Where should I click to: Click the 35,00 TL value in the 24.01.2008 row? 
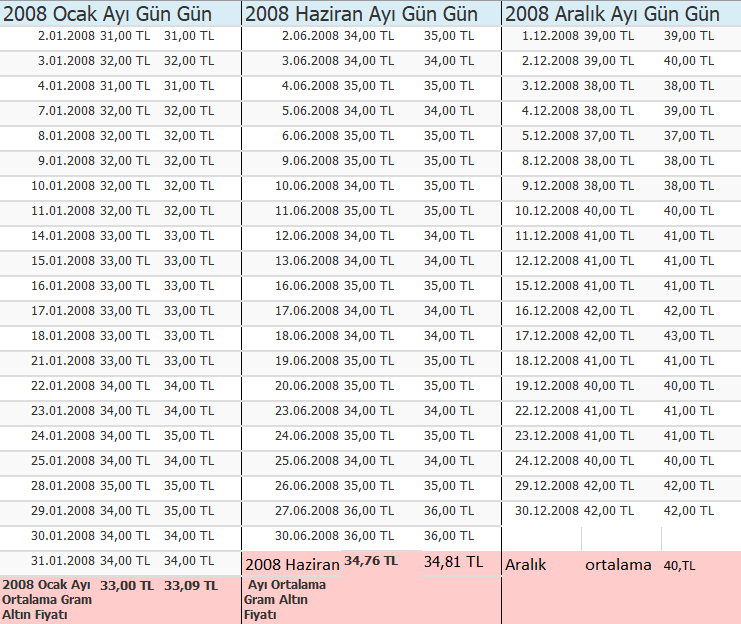pos(189,436)
